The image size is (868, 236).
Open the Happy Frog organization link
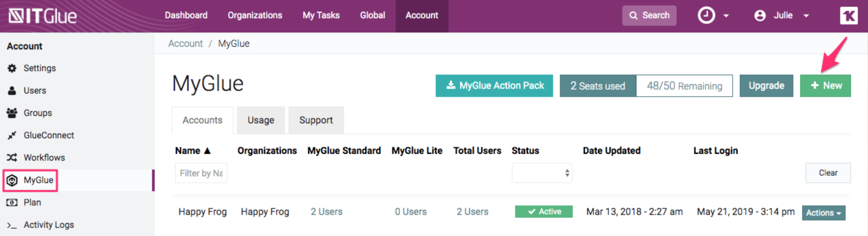pyautogui.click(x=265, y=212)
